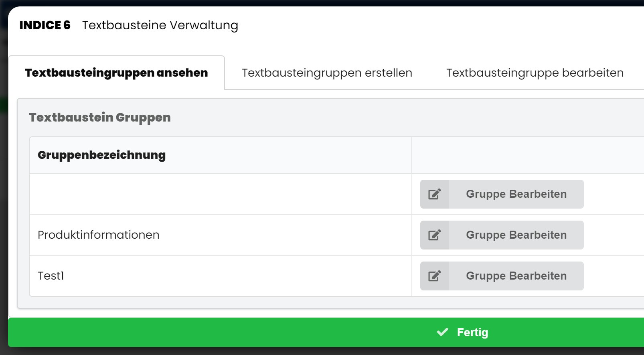This screenshot has width=644, height=355.
Task: Click the pencil edit icon for Produktinformationen
Action: 435,235
